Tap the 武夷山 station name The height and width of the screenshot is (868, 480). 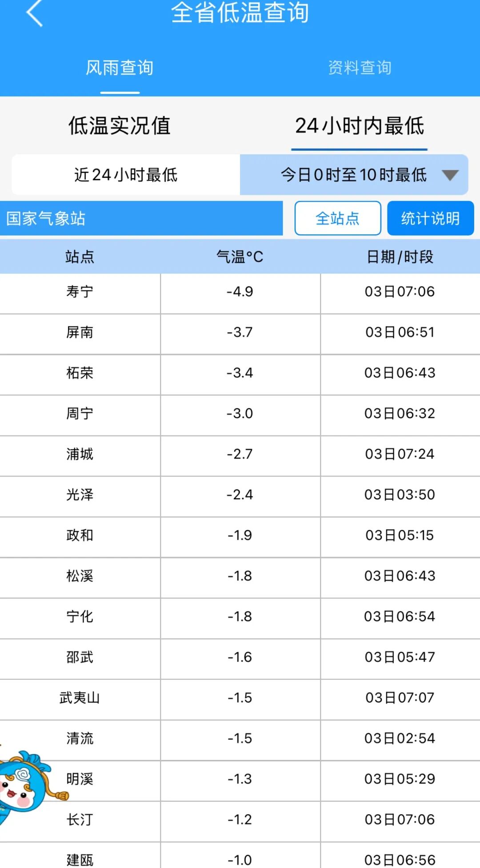(80, 698)
